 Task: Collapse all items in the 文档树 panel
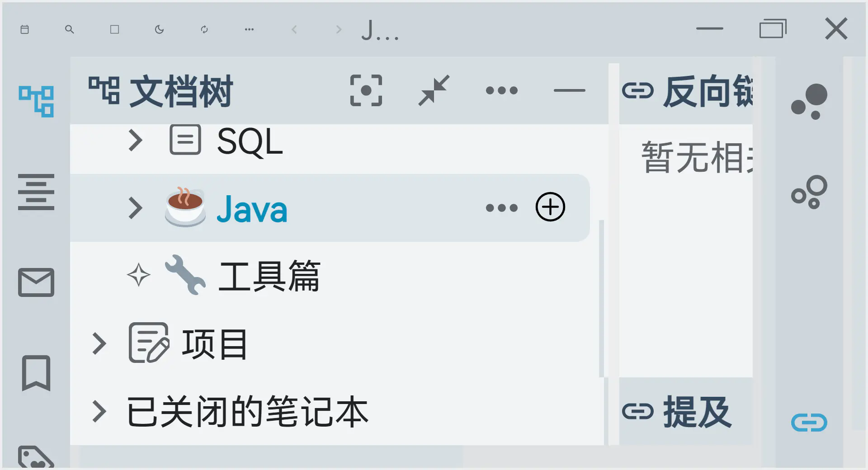(x=434, y=90)
